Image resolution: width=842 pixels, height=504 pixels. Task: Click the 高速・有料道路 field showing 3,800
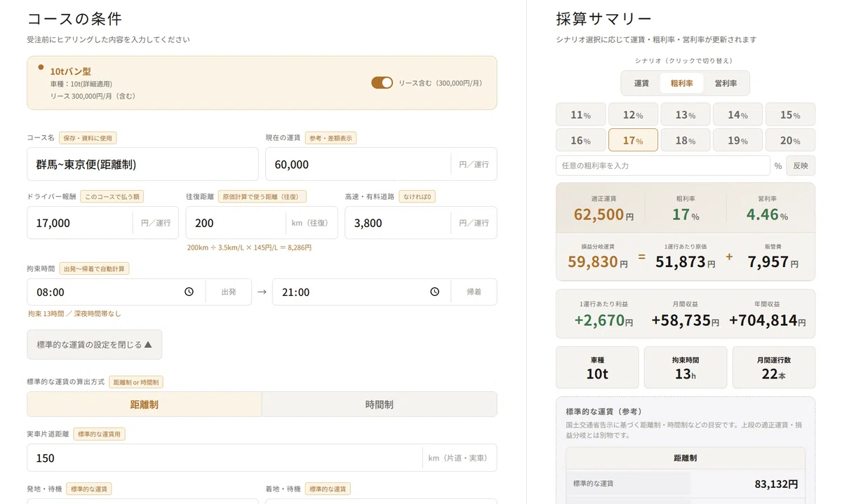[x=420, y=223]
